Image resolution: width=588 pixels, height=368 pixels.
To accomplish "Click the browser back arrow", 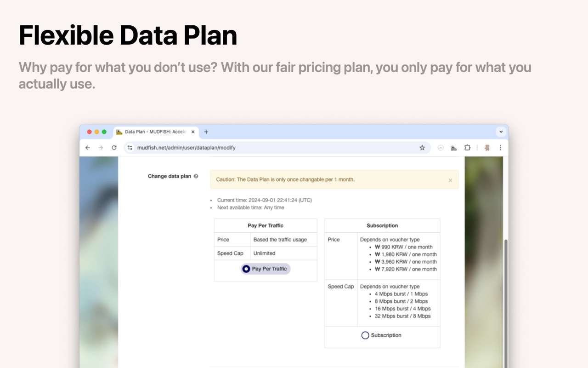I will (x=88, y=148).
